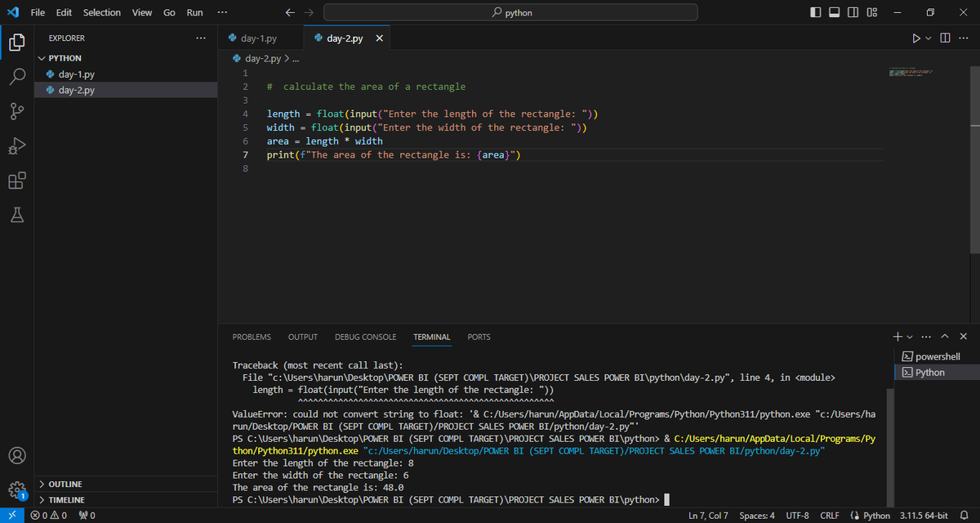Viewport: 980px width, 523px height.
Task: Toggle the bottom panel visibility
Action: point(835,12)
